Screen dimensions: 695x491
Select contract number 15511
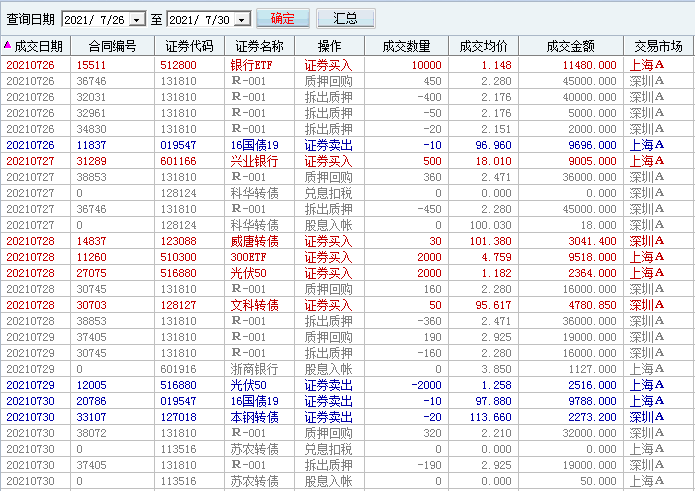pyautogui.click(x=91, y=65)
